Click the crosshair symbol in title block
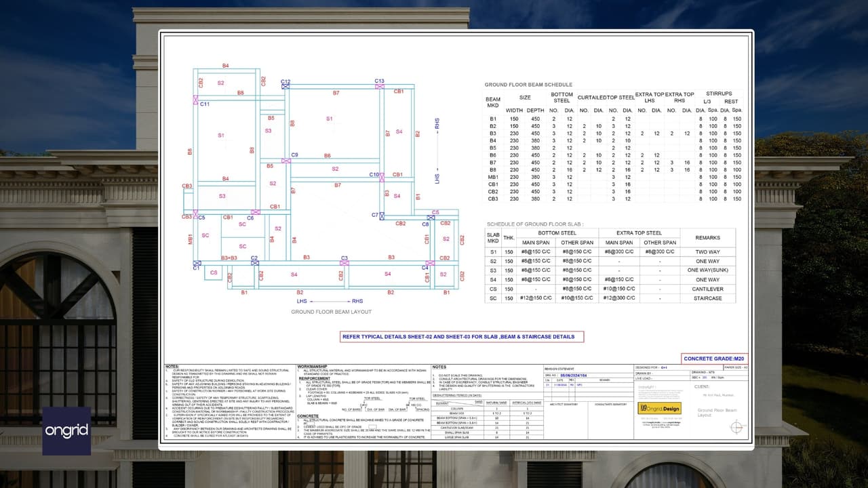868x488 pixels. click(736, 427)
